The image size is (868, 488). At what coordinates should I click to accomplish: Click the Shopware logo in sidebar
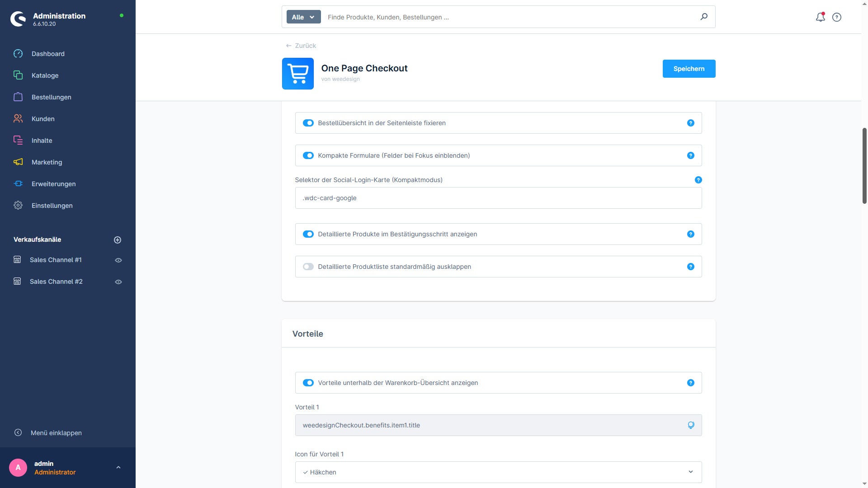pos(18,19)
